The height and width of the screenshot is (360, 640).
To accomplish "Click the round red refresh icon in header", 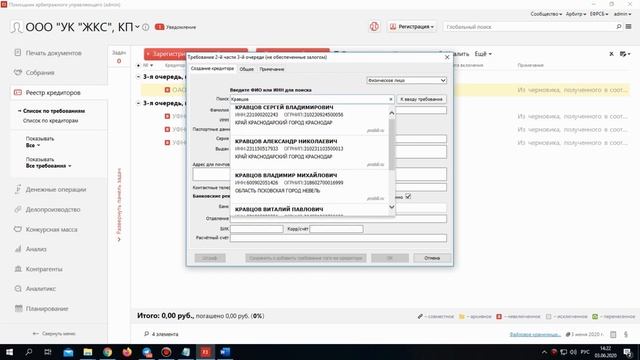I will (x=374, y=27).
